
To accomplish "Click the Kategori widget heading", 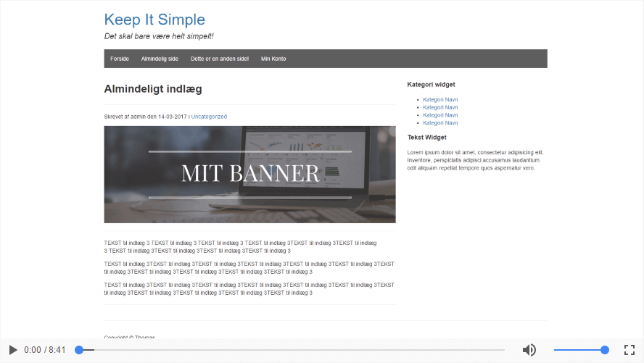I will click(x=431, y=85).
